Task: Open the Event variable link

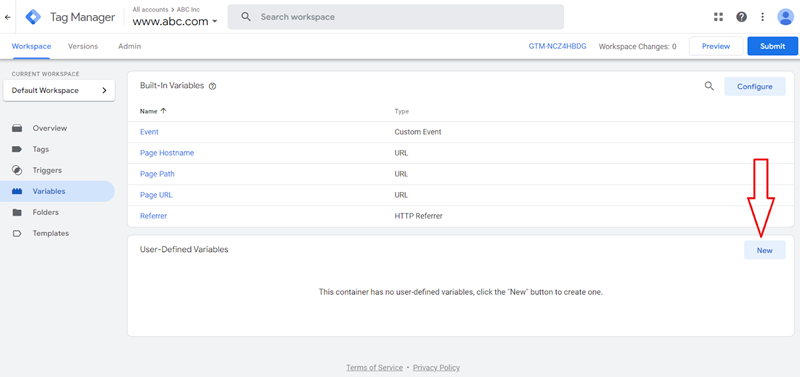Action: pos(149,132)
